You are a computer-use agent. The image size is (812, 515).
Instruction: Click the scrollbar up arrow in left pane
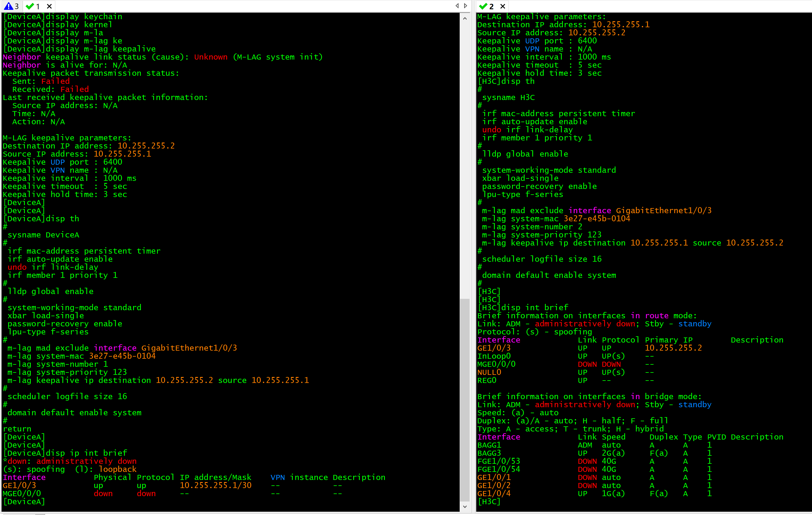465,19
